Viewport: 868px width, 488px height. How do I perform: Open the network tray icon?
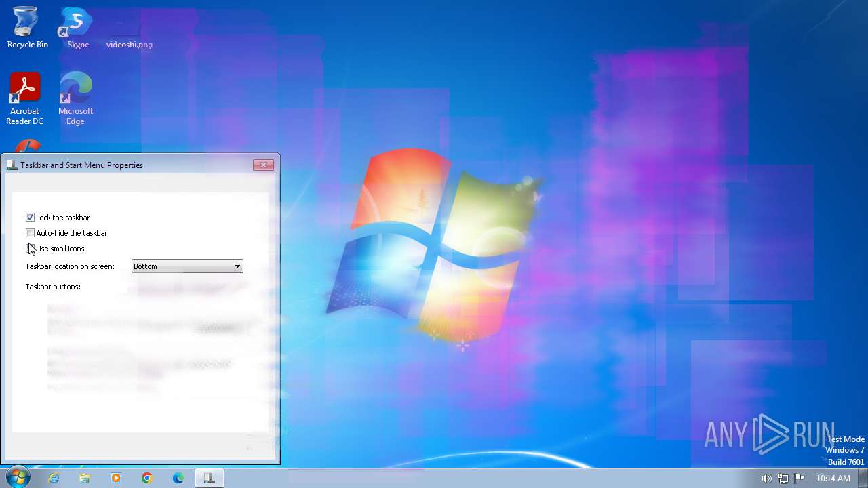pyautogui.click(x=783, y=479)
